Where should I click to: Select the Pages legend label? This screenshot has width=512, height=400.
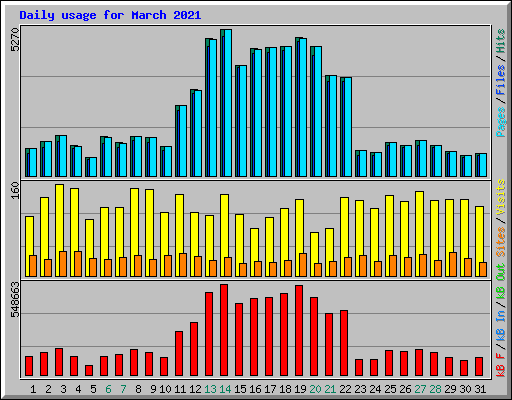coord(501,122)
